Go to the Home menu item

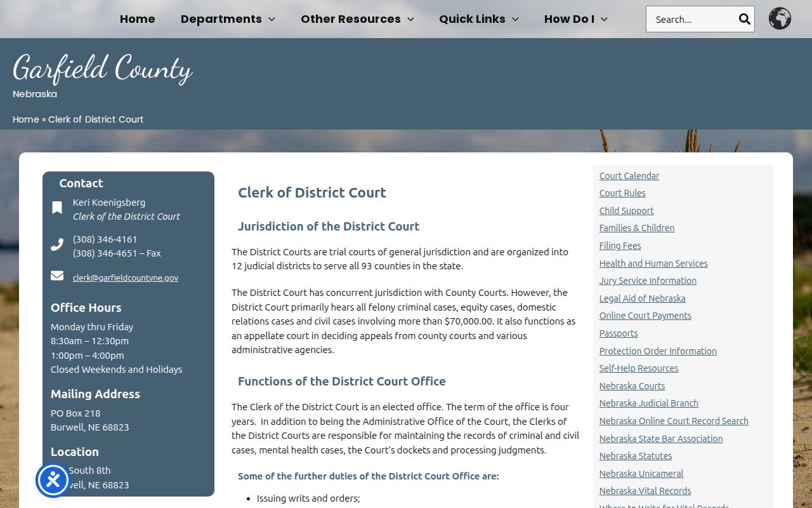(138, 19)
